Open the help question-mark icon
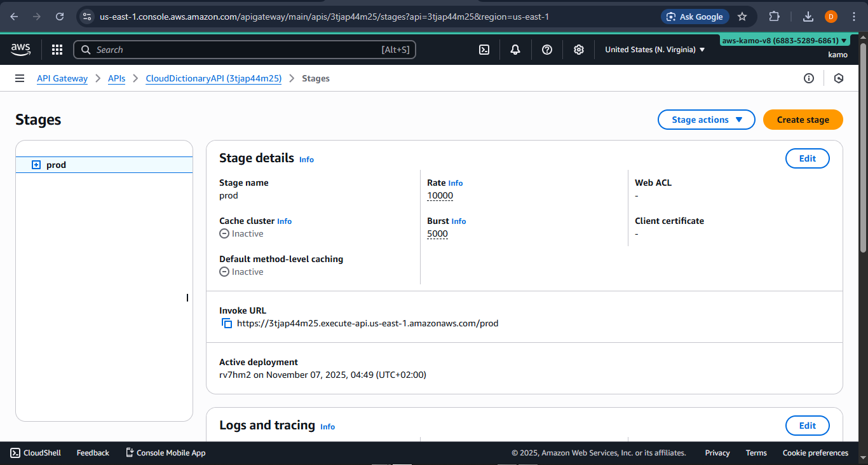Screen dimensions: 868x465 click(x=546, y=49)
